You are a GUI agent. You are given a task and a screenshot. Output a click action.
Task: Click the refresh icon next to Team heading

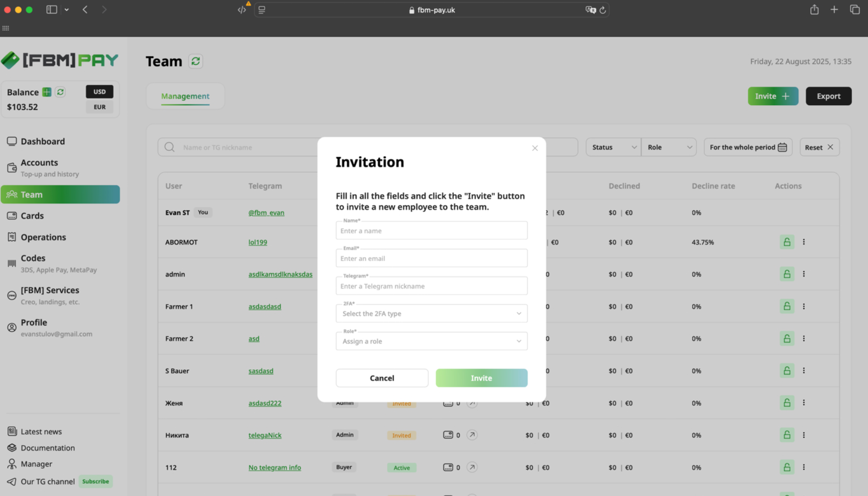[x=195, y=61]
